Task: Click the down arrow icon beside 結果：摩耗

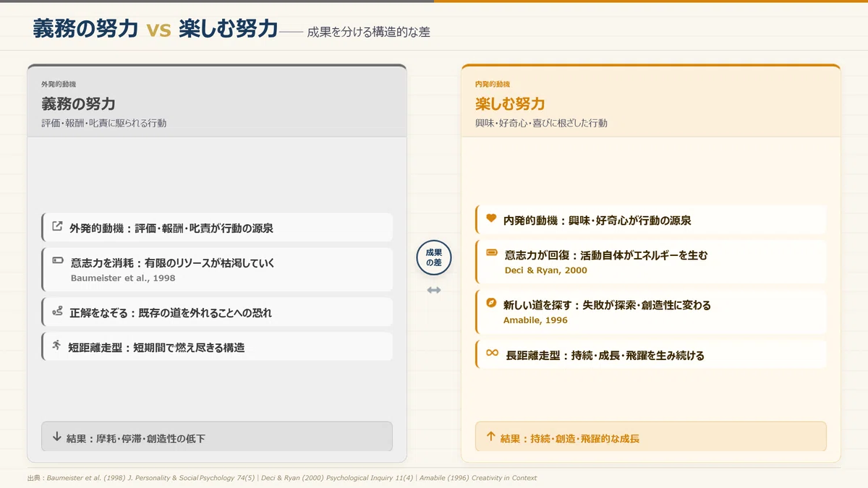Action: pyautogui.click(x=56, y=437)
